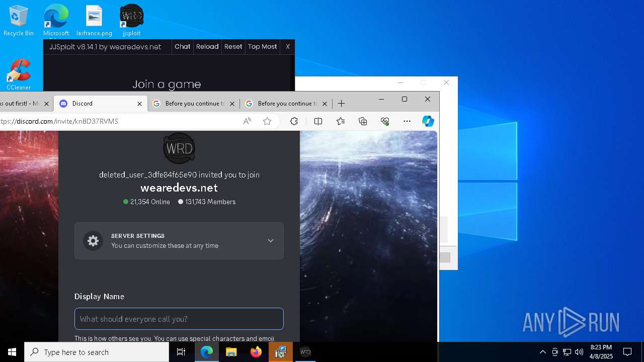Click the Edge icon on the taskbar

(207, 352)
